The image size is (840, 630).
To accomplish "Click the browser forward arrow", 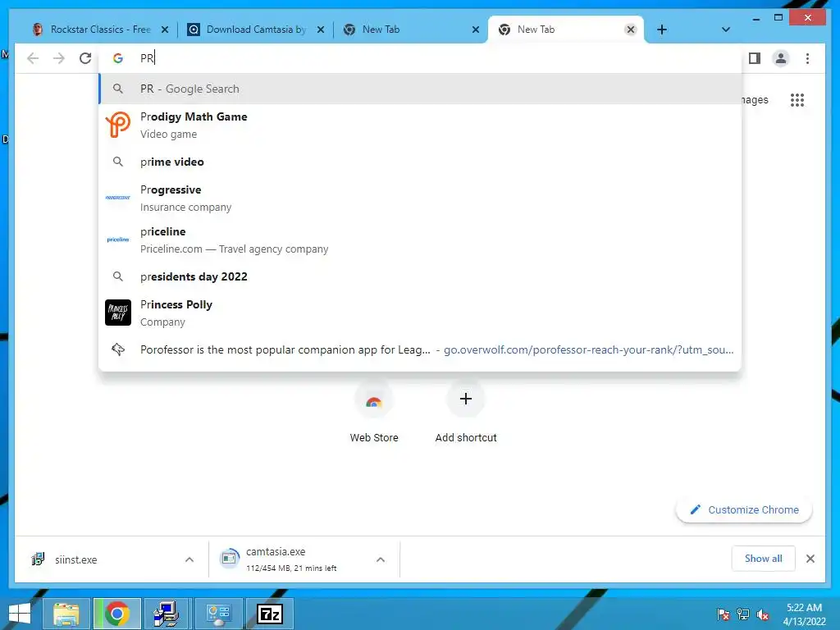I will [x=59, y=58].
